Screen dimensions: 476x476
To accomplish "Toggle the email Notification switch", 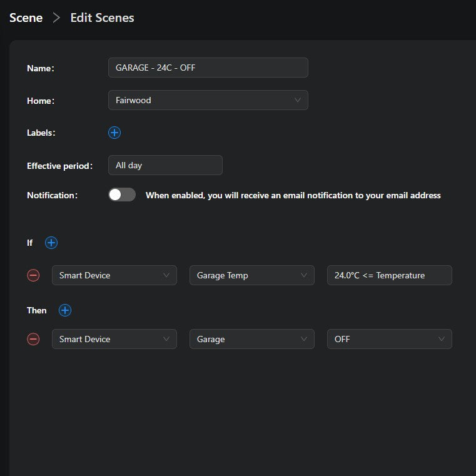I will pyautogui.click(x=122, y=195).
